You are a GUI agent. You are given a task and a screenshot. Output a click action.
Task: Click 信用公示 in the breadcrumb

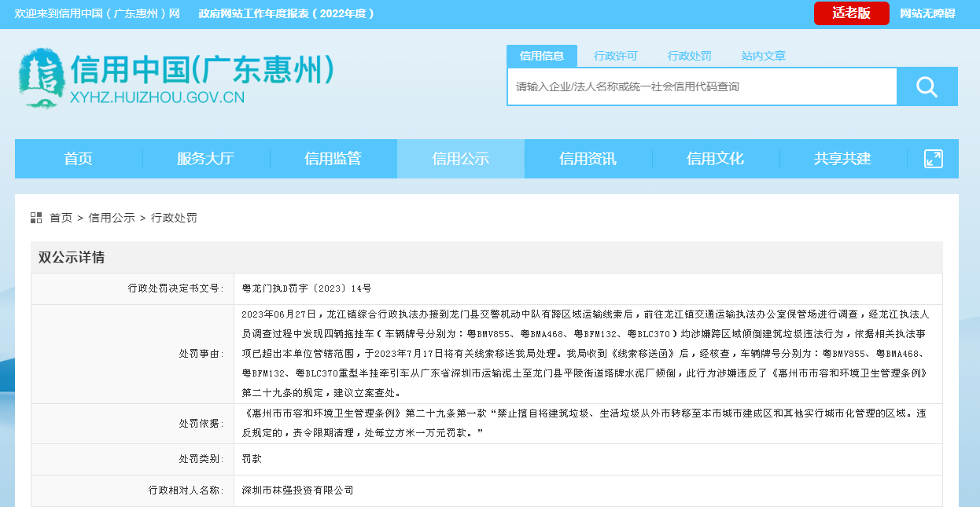[x=112, y=218]
